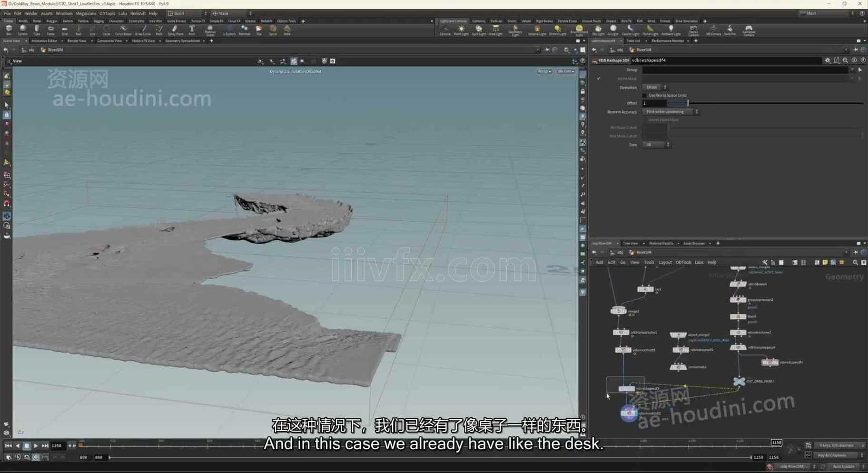Click the network editor search magnifier icon
Image resolution: width=868 pixels, height=473 pixels.
pos(855,263)
